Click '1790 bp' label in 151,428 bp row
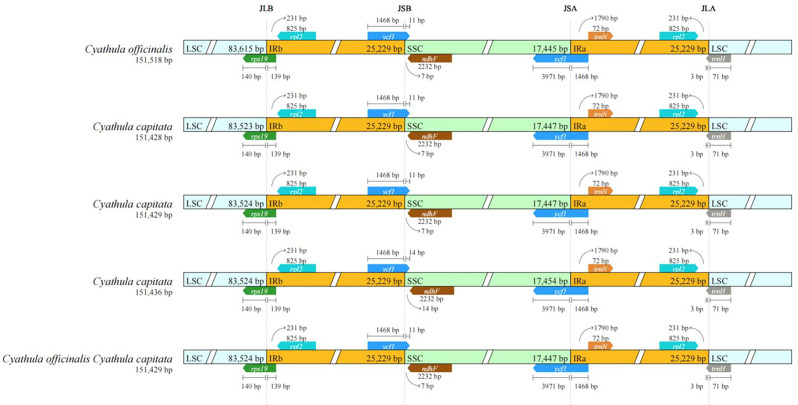 pos(606,96)
